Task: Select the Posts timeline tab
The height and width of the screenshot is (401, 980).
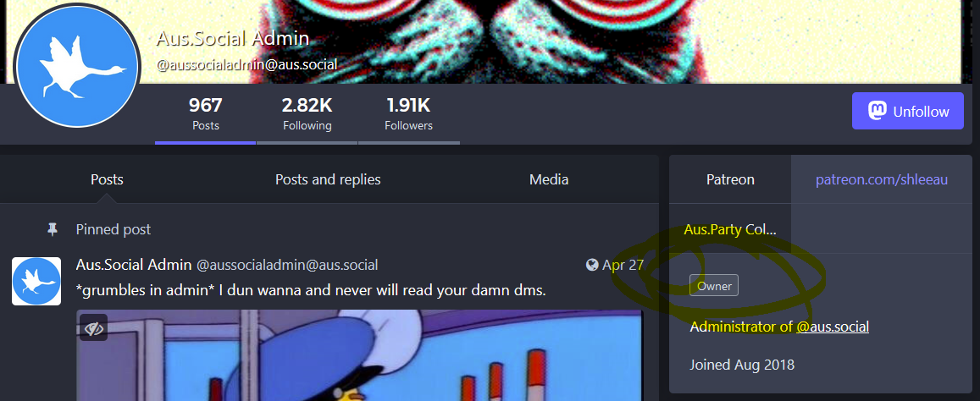Action: [107, 180]
